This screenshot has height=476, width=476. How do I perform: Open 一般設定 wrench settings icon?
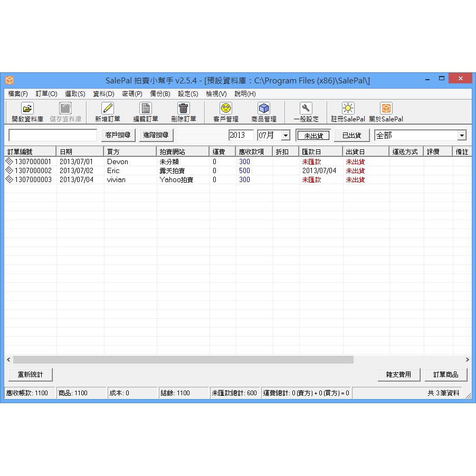coord(306,109)
